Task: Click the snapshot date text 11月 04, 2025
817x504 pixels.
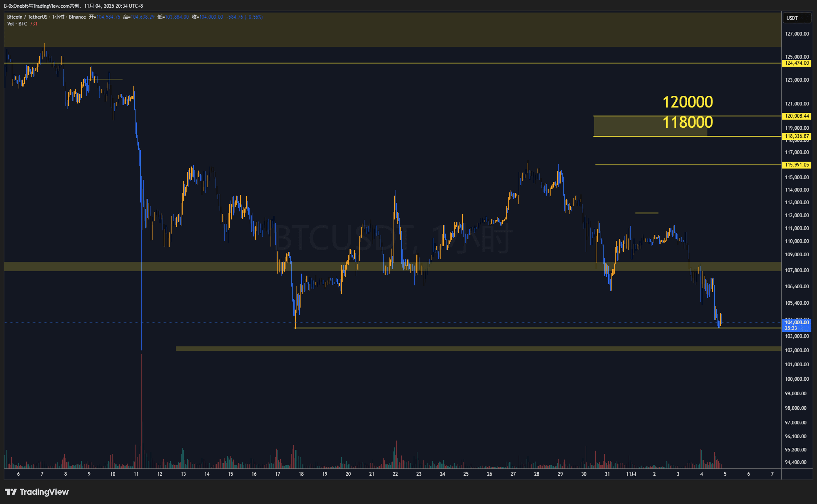Action: (99, 6)
